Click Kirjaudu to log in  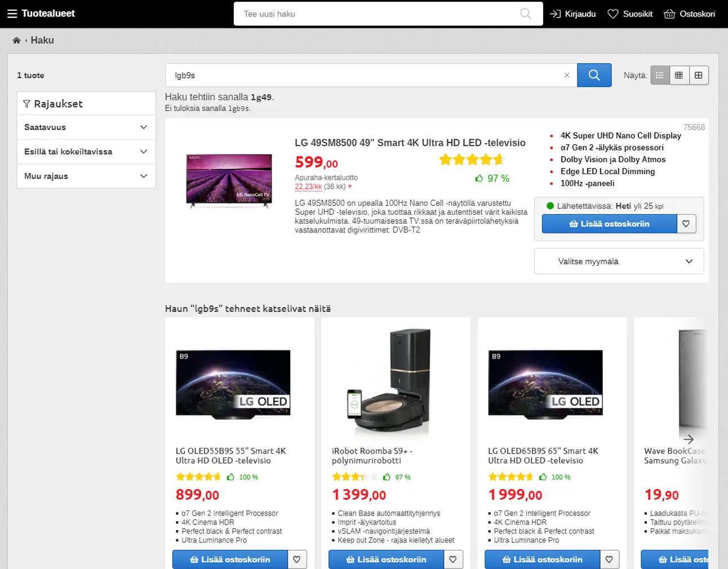coord(573,14)
